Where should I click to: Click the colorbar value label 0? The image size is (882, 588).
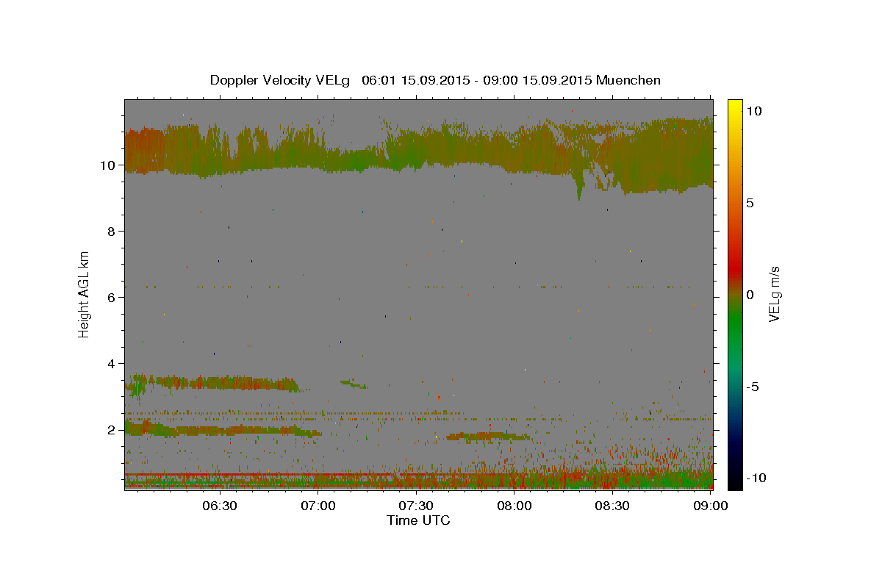[x=750, y=295]
